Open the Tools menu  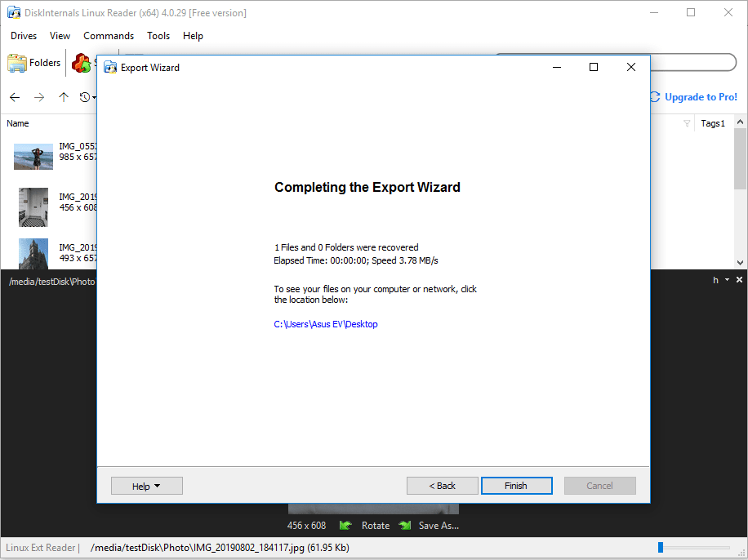158,36
